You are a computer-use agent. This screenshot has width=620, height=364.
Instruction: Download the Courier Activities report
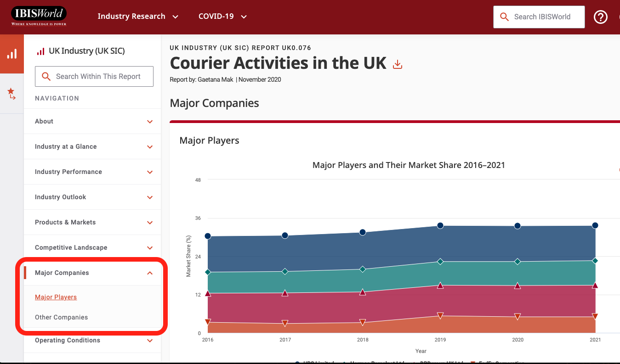click(398, 64)
